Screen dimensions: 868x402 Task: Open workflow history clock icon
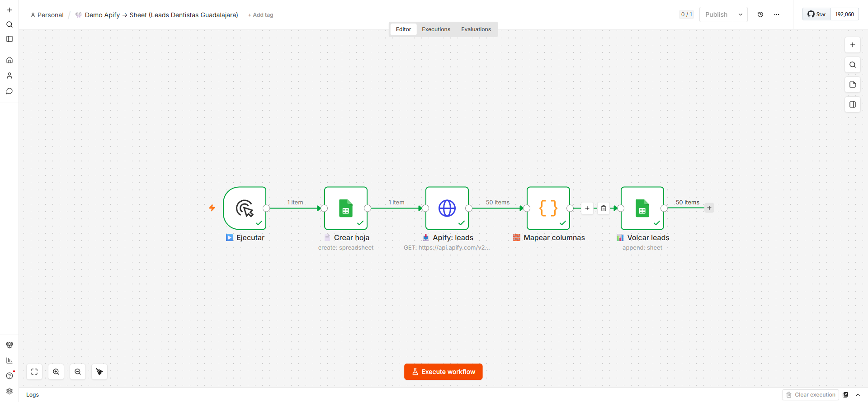point(760,14)
